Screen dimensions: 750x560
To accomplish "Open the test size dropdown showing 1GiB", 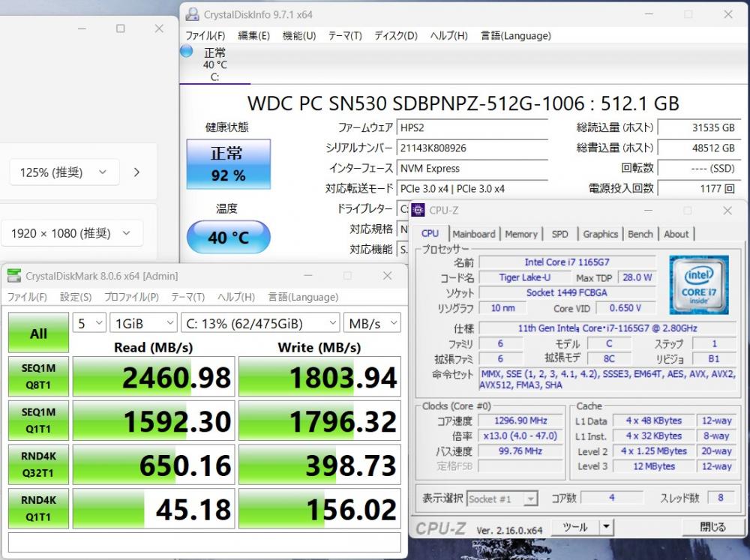I will click(143, 323).
